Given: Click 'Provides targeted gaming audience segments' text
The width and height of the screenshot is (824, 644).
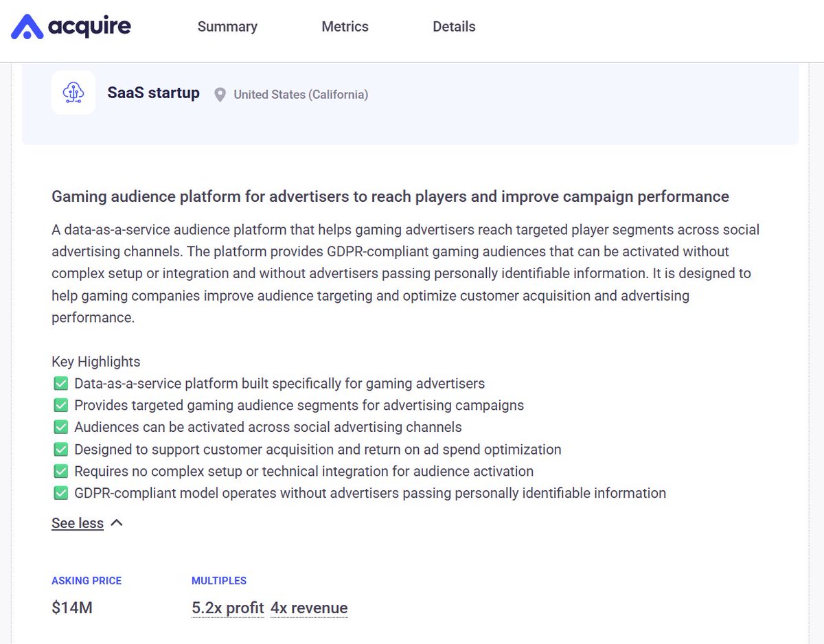Looking at the screenshot, I should click(x=299, y=406).
